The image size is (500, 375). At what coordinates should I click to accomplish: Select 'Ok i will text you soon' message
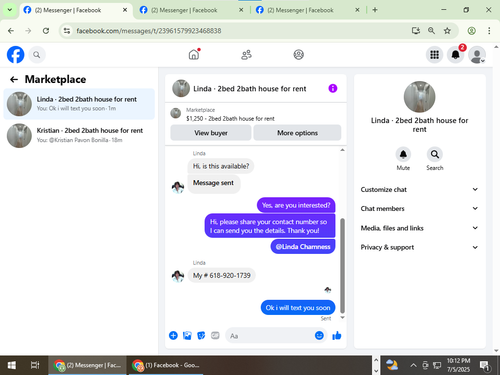[298, 308]
